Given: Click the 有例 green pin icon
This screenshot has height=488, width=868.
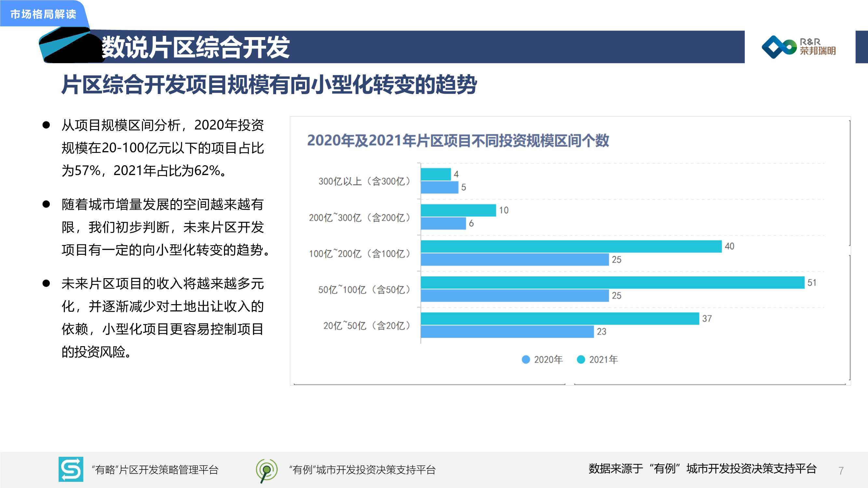Looking at the screenshot, I should tap(267, 470).
